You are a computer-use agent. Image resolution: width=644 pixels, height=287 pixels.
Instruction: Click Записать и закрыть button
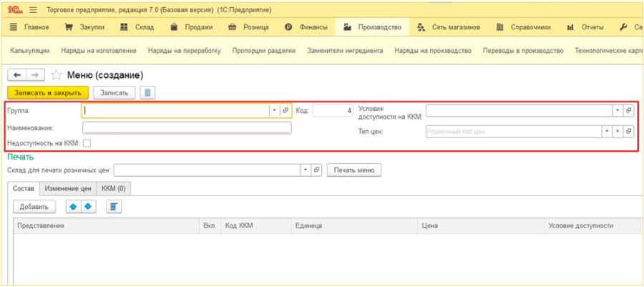48,93
